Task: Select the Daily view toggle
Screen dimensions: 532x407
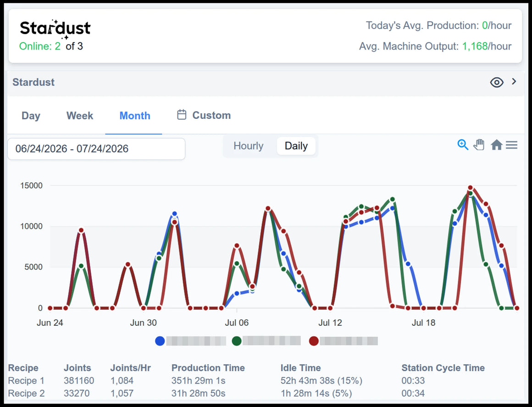Action: coord(296,145)
